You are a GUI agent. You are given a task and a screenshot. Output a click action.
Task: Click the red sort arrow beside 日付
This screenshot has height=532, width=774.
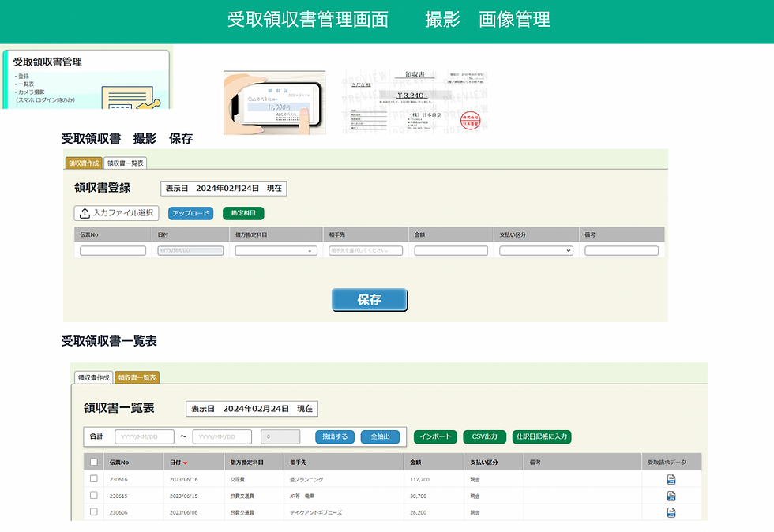pyautogui.click(x=185, y=463)
